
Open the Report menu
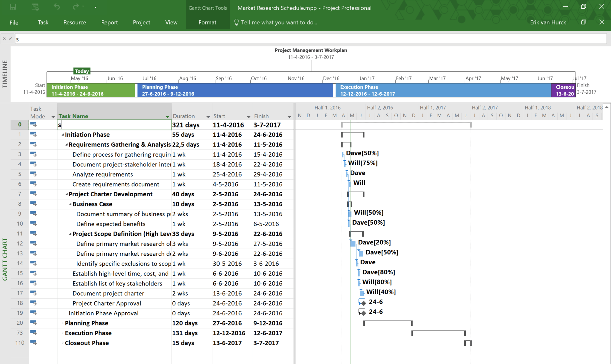[108, 22]
